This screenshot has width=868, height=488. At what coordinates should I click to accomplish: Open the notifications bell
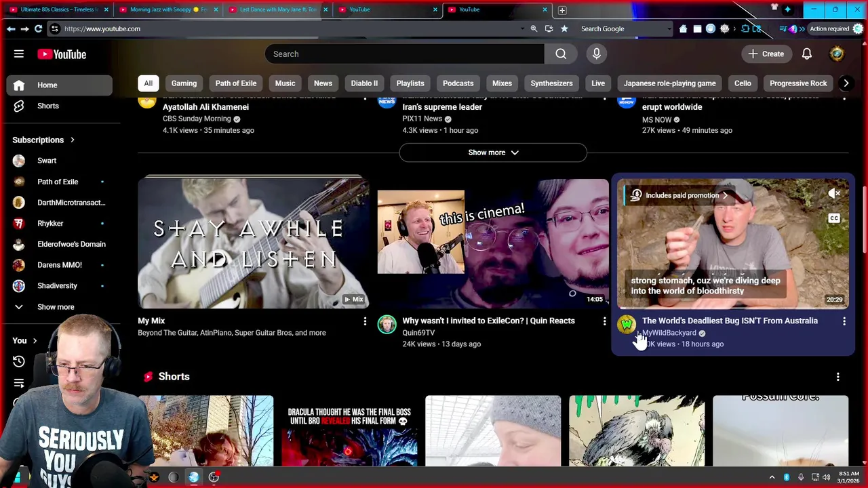click(x=807, y=54)
